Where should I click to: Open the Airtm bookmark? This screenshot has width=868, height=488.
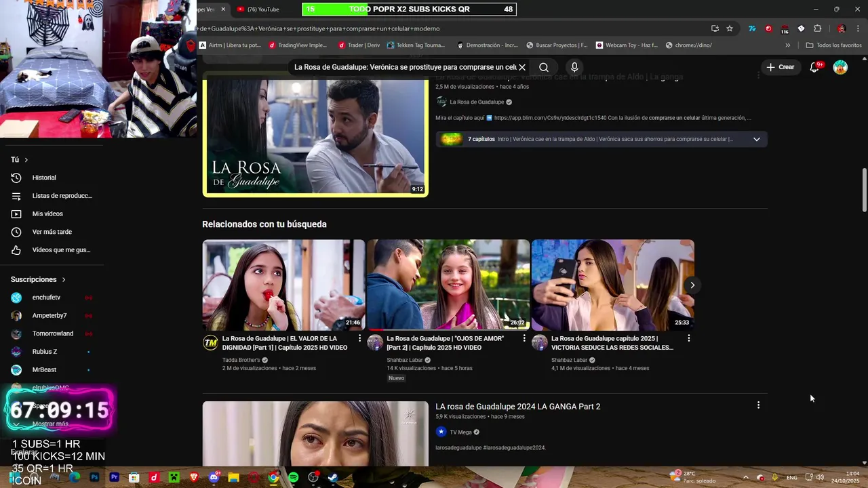click(x=230, y=45)
